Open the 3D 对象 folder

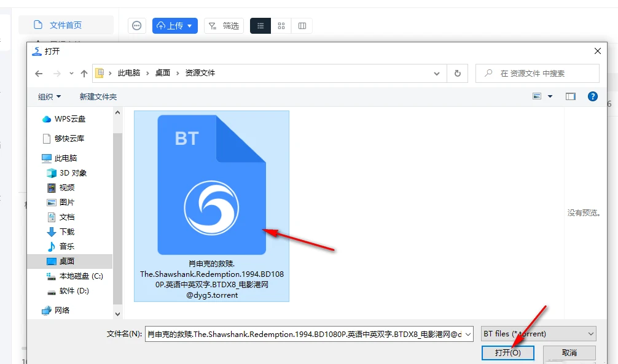(67, 173)
